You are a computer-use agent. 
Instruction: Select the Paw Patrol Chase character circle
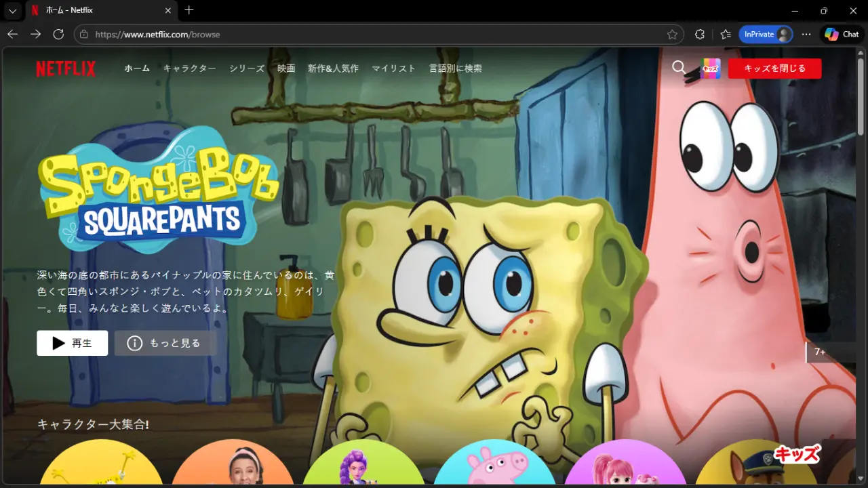[x=757, y=462]
